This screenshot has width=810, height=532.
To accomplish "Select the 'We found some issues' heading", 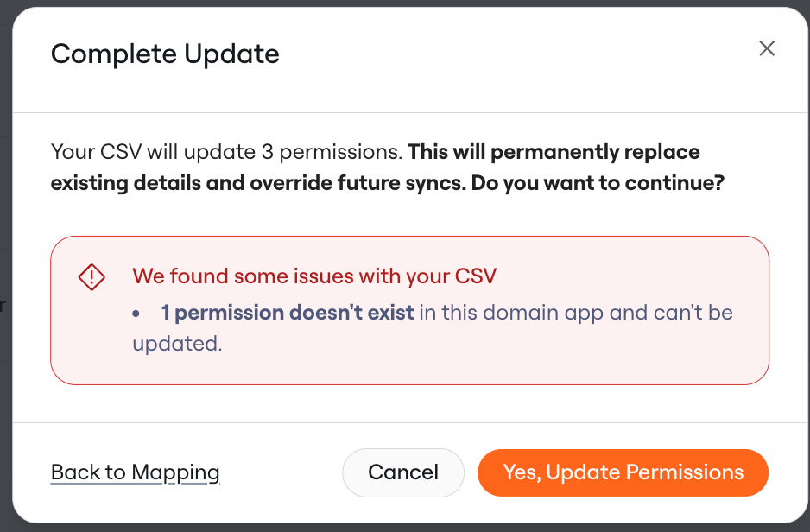I will point(314,275).
